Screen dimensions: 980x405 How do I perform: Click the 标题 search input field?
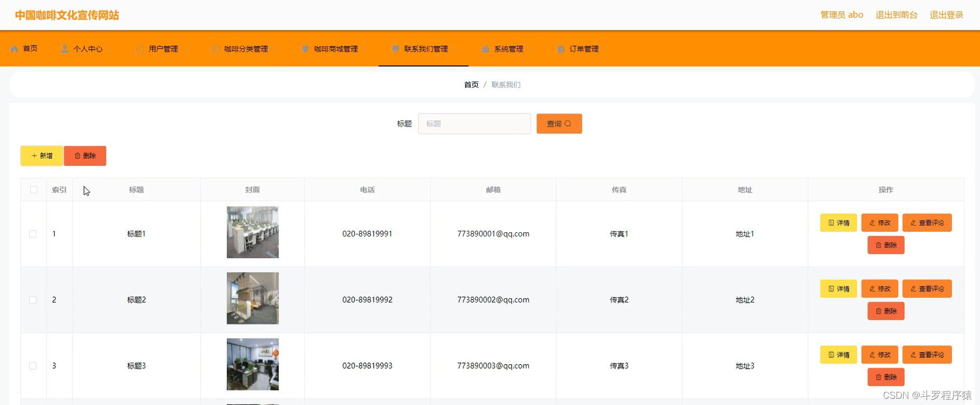pyautogui.click(x=474, y=123)
